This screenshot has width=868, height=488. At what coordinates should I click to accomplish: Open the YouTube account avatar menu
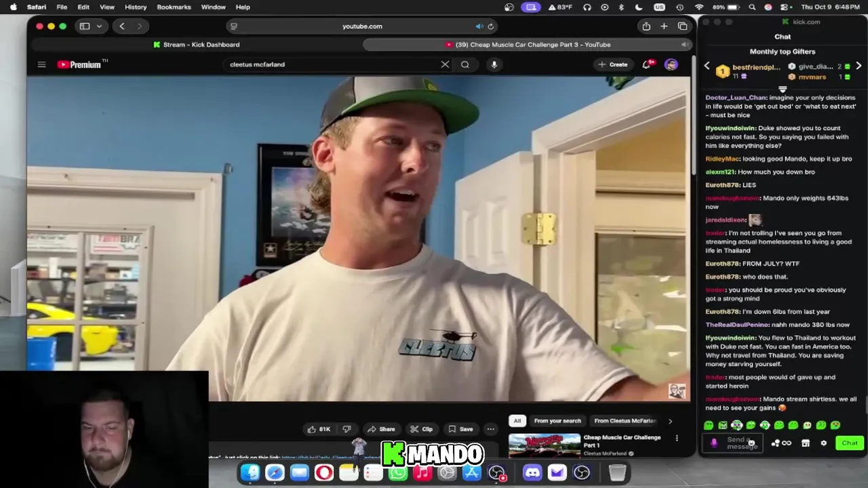671,64
